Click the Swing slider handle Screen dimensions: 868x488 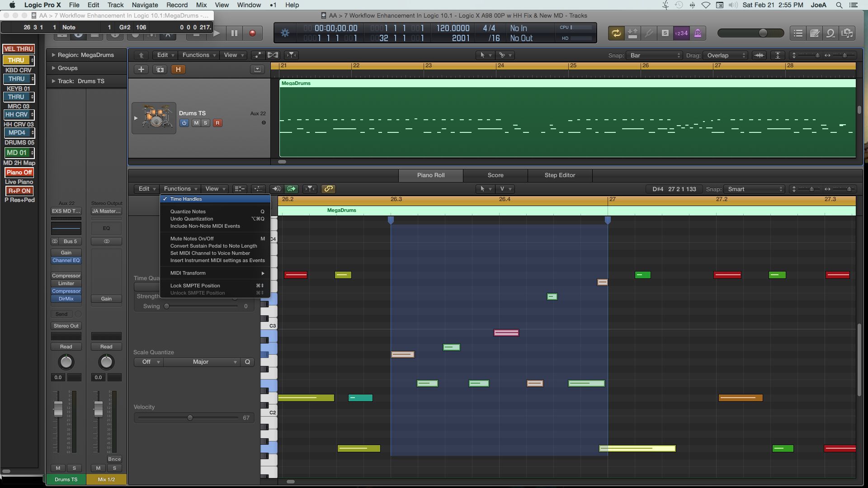pos(166,306)
